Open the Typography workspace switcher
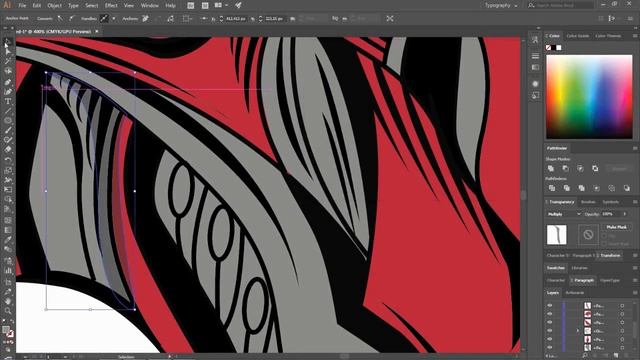640x360 pixels. 501,6
